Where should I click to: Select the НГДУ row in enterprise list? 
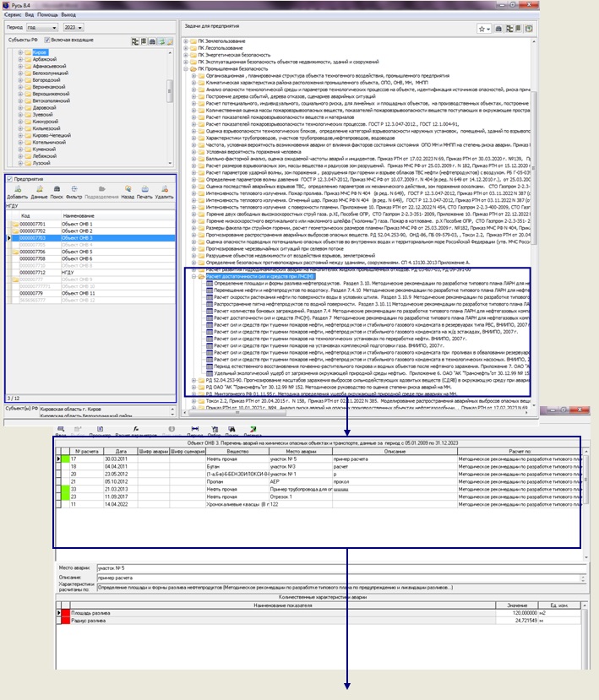tap(84, 272)
